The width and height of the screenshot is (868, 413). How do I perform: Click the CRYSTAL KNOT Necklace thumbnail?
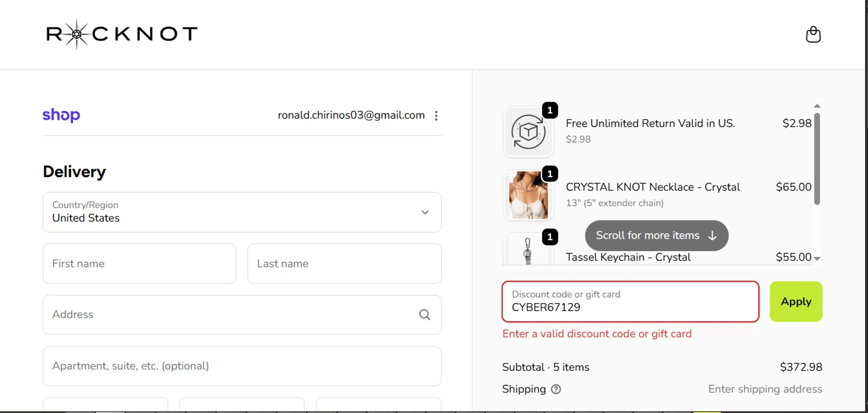528,196
